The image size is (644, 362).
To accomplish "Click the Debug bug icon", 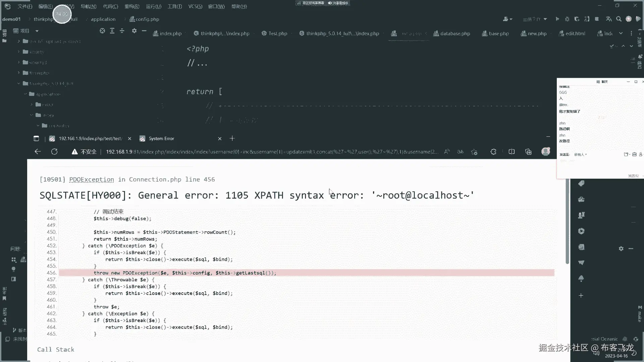I will coord(567,19).
